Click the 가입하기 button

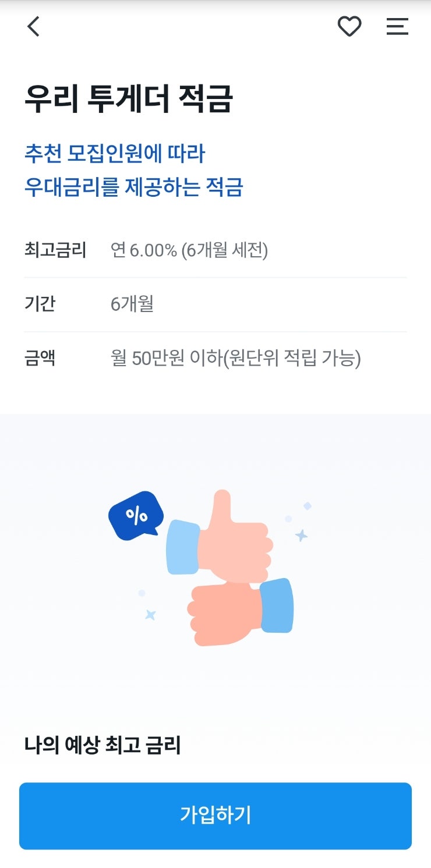216,816
